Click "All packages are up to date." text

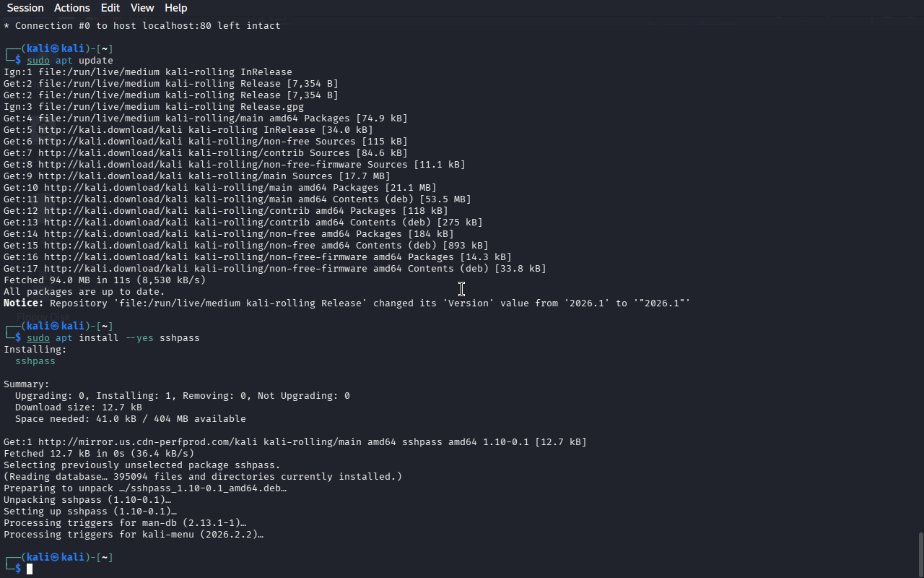coord(84,292)
